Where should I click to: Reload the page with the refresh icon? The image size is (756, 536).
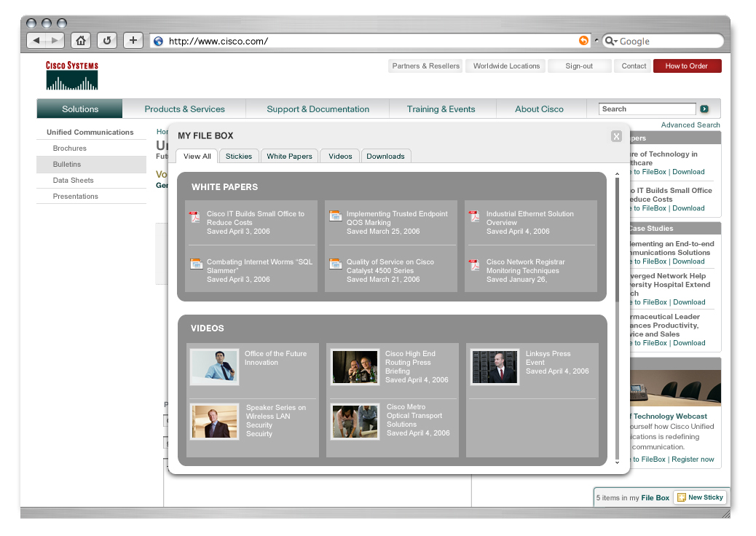point(107,41)
